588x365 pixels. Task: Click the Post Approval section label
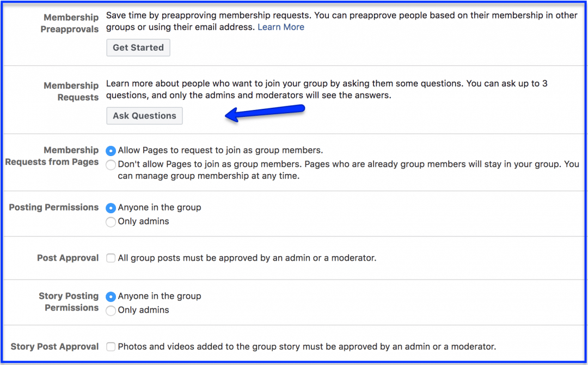[68, 258]
